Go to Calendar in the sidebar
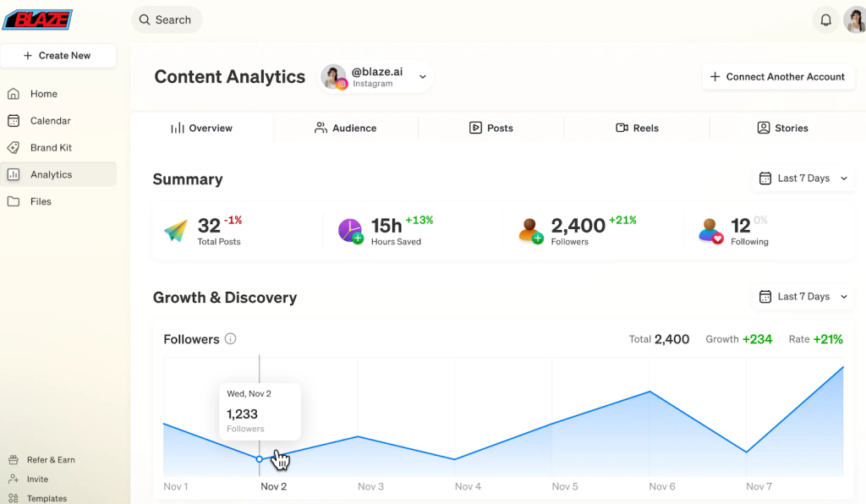This screenshot has height=504, width=866. 50,121
